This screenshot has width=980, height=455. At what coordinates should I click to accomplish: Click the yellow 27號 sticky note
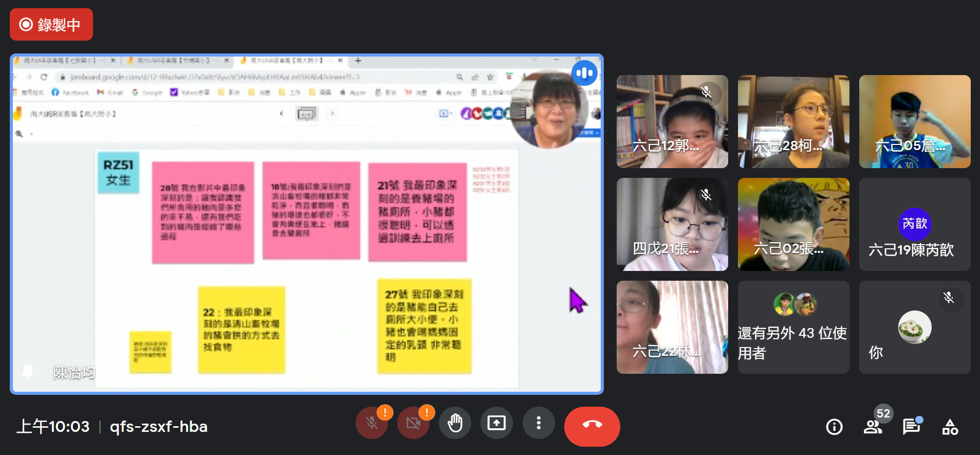click(x=424, y=326)
